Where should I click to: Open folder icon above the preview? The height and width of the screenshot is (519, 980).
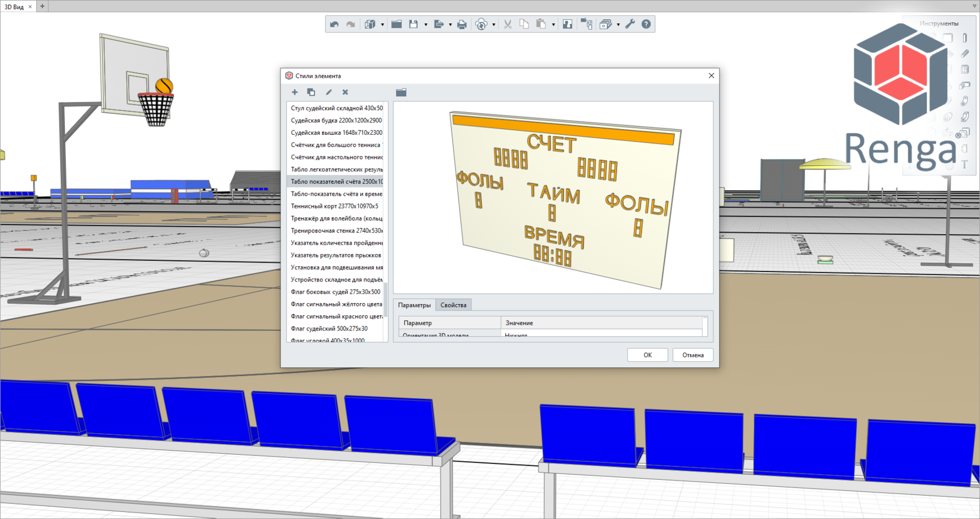pyautogui.click(x=401, y=92)
